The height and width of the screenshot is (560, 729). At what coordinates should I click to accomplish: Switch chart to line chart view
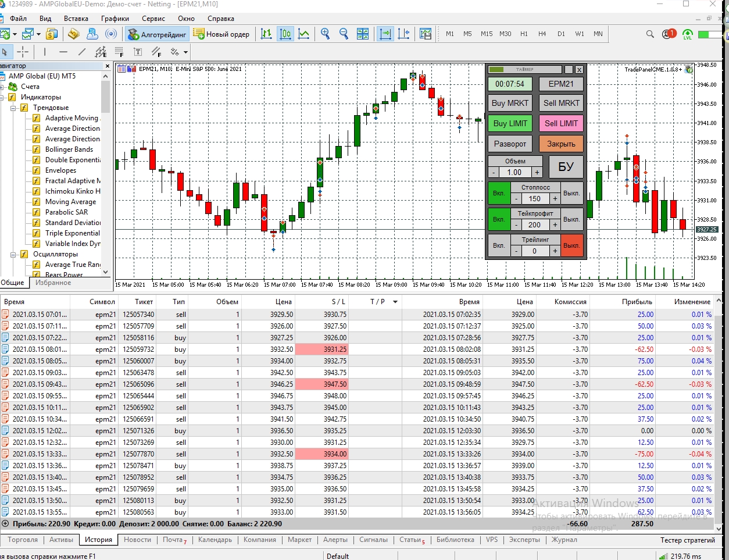point(303,34)
